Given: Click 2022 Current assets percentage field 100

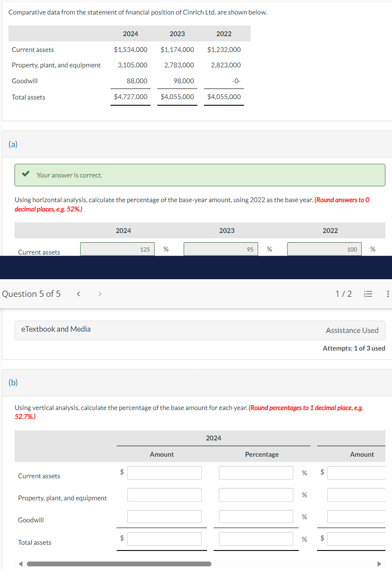Looking at the screenshot, I should point(324,249).
